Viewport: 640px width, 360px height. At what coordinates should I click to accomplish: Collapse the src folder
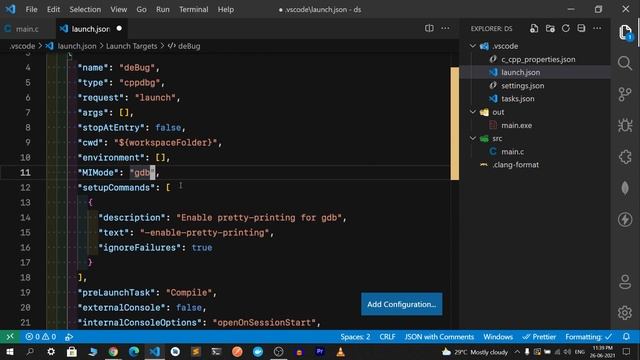click(x=472, y=138)
